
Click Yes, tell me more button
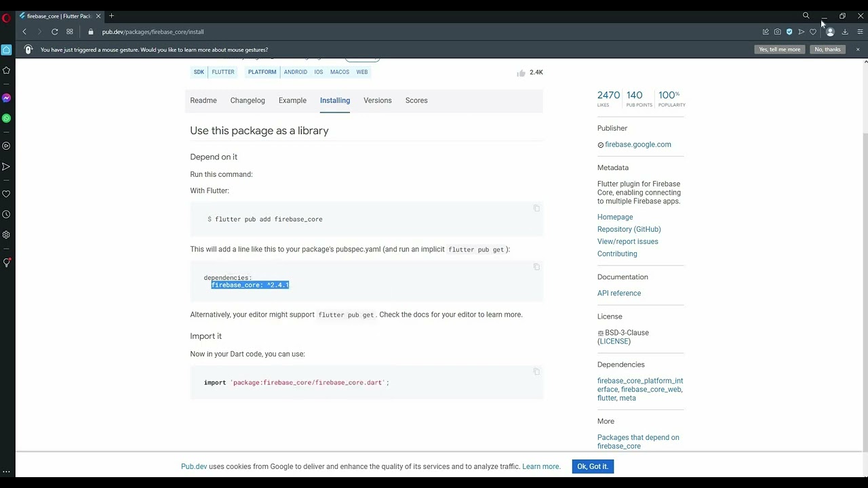(x=779, y=49)
